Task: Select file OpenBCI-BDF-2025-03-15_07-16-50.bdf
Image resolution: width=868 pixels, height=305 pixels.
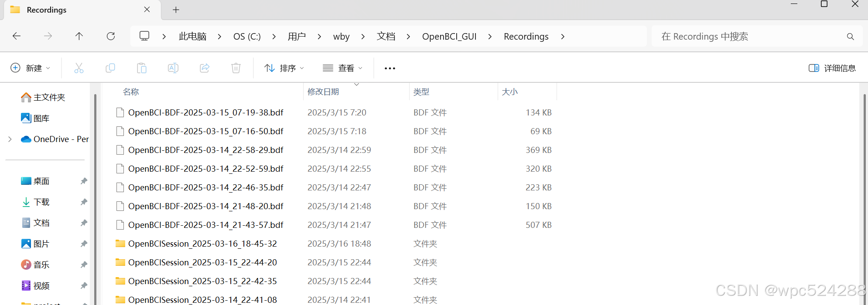Action: point(205,131)
